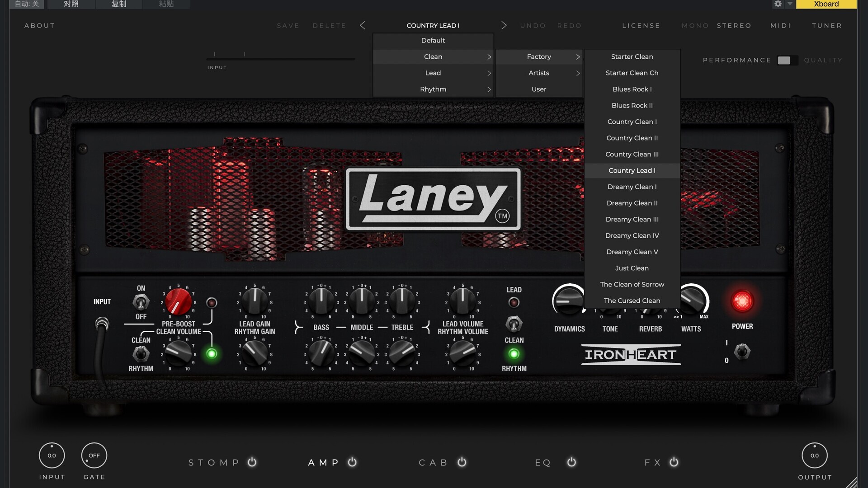Select the Default preset

tap(433, 40)
